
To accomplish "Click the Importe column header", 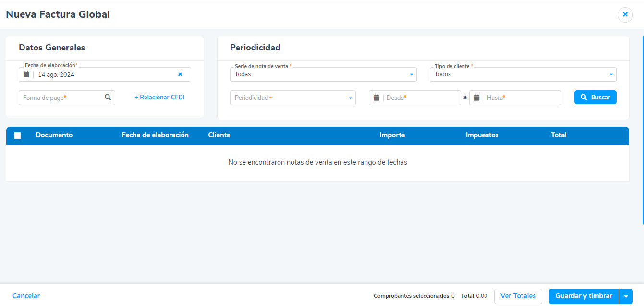I will click(392, 135).
